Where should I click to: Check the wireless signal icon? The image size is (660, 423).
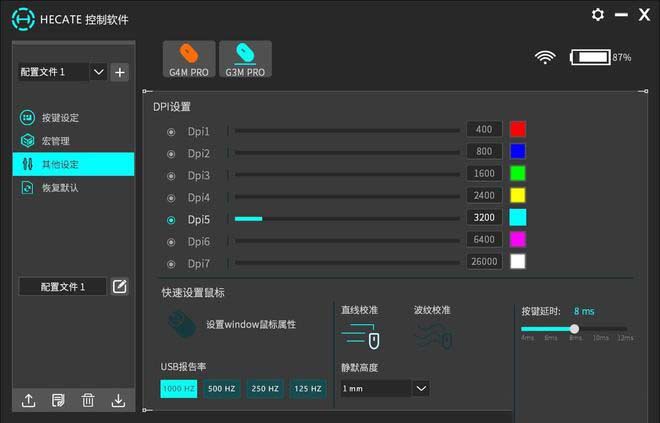(545, 57)
